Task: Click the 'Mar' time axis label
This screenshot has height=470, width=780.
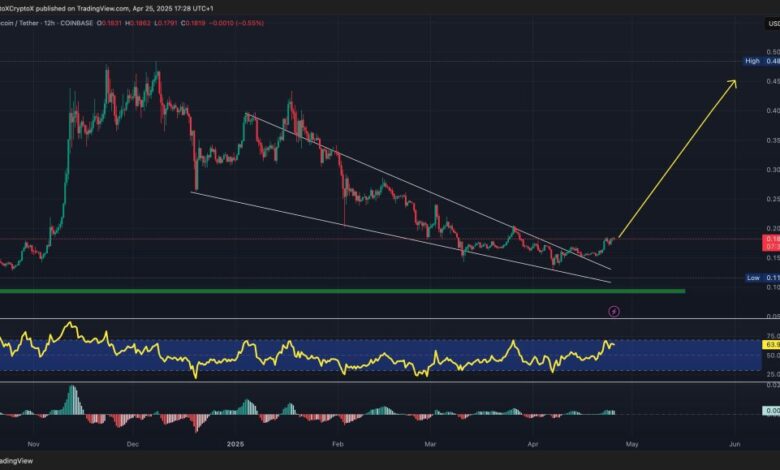Action: (x=430, y=444)
